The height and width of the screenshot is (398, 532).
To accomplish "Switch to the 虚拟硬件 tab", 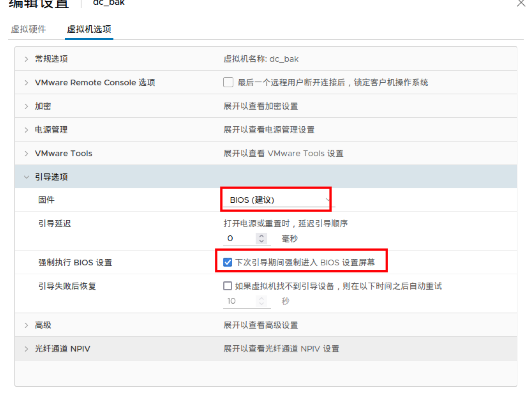I will [x=28, y=29].
